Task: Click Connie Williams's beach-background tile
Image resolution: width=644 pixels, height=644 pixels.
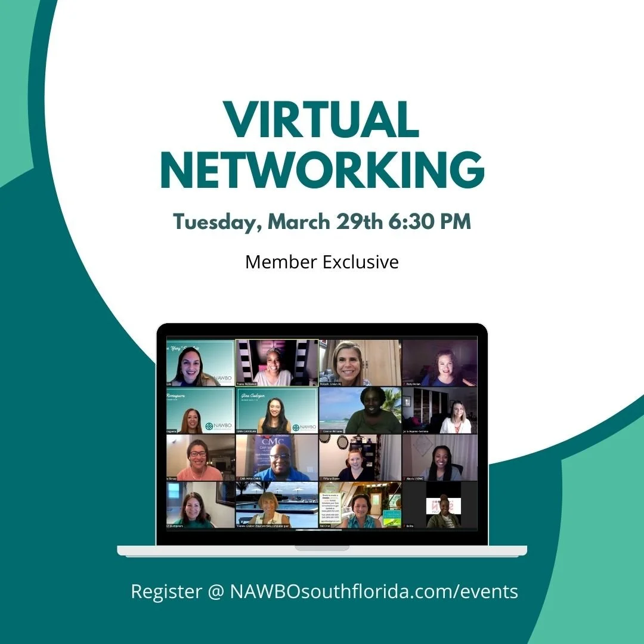Action: (x=358, y=410)
